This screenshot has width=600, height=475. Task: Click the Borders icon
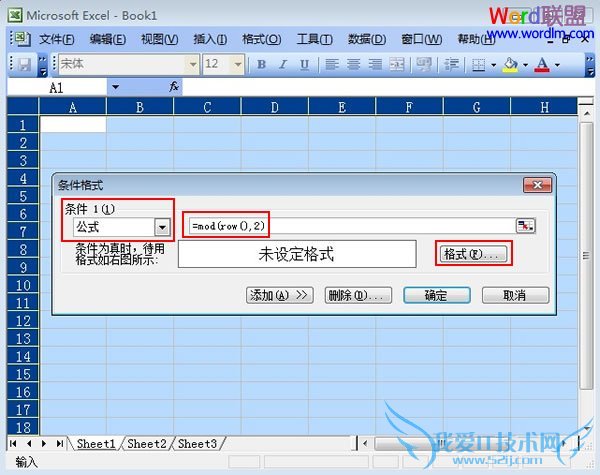point(478,64)
